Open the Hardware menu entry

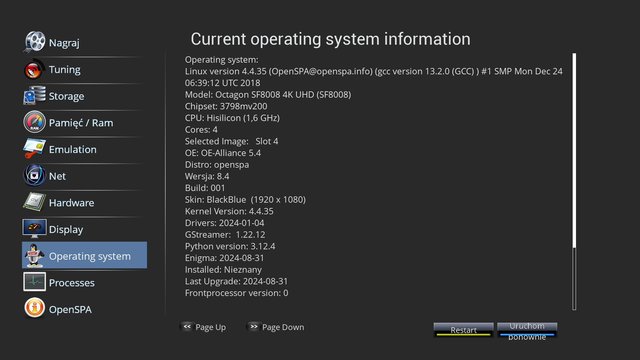(84, 202)
